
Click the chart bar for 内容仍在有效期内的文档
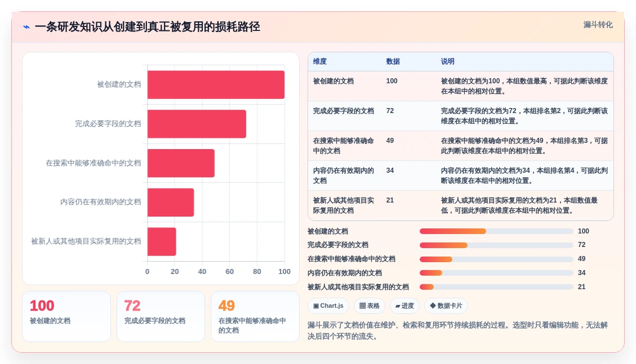(171, 203)
